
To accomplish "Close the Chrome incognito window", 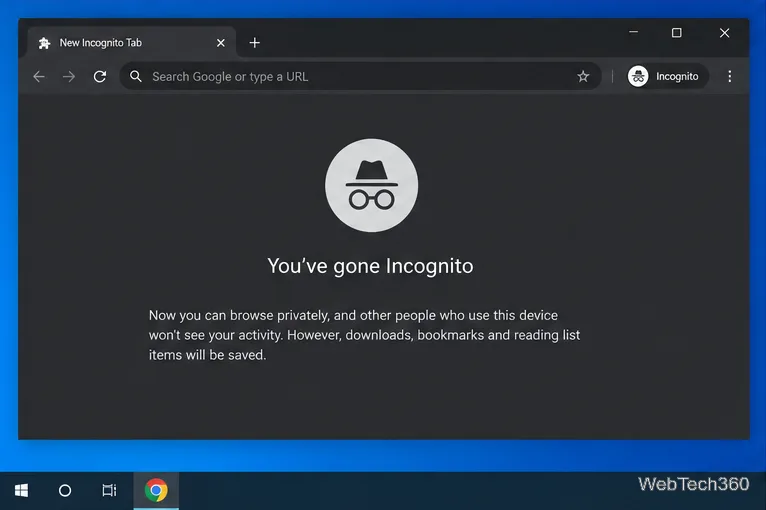I will click(x=724, y=32).
